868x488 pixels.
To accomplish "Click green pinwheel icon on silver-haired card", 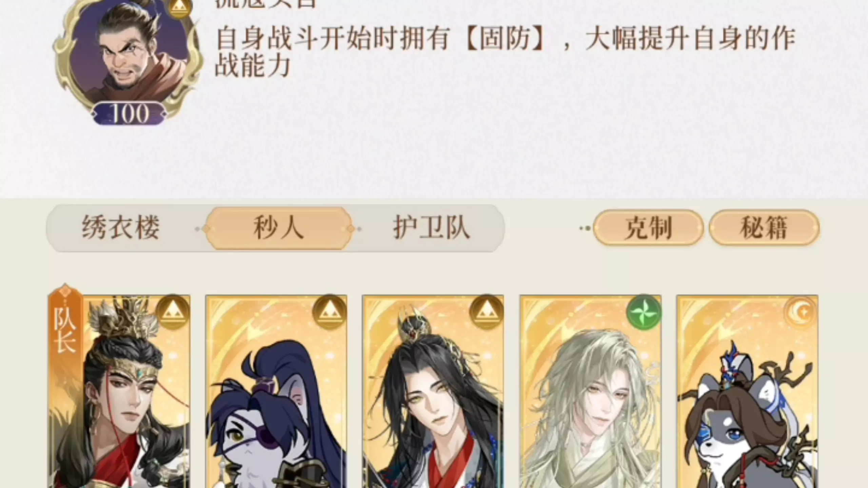I will [644, 312].
